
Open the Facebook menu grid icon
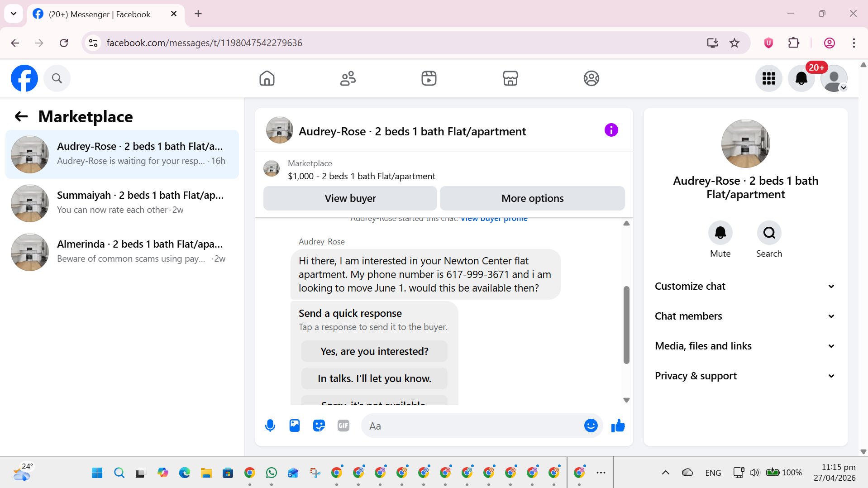click(x=769, y=78)
